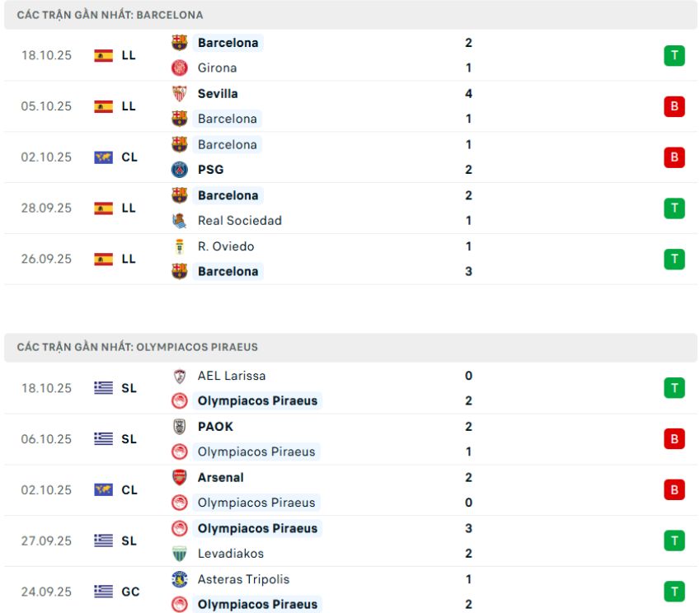This screenshot has height=613, width=700.
Task: Click the Levadiakos club logo
Action: (178, 554)
